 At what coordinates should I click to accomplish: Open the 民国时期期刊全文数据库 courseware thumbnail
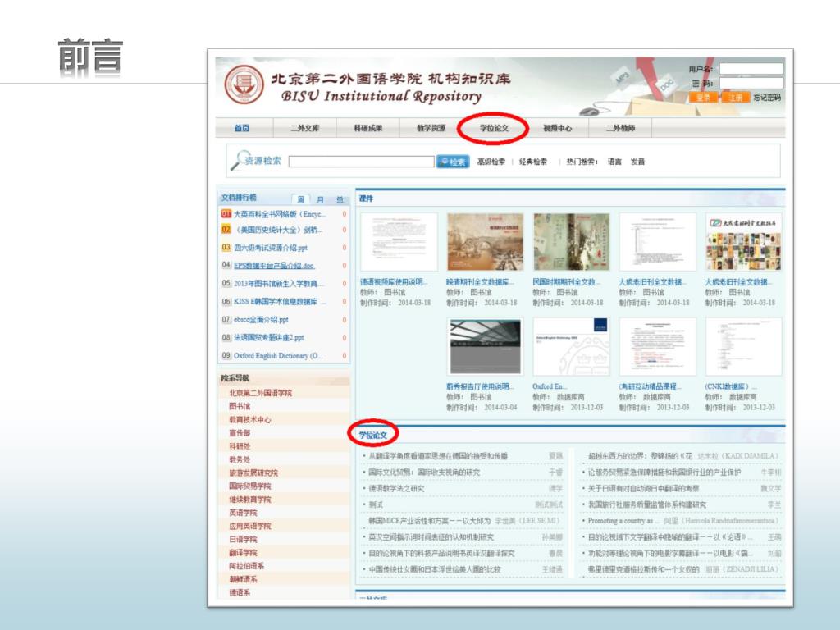click(x=572, y=242)
